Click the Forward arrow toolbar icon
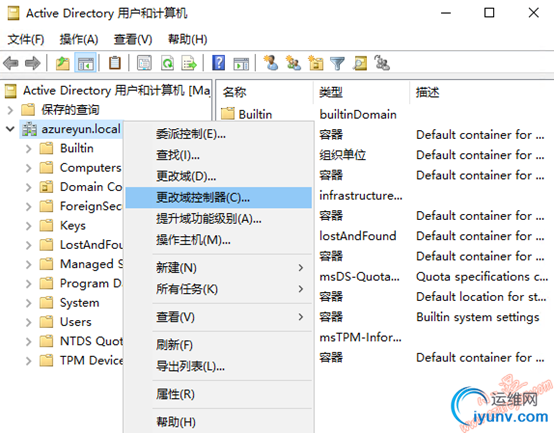The width and height of the screenshot is (554, 433). pyautogui.click(x=33, y=64)
